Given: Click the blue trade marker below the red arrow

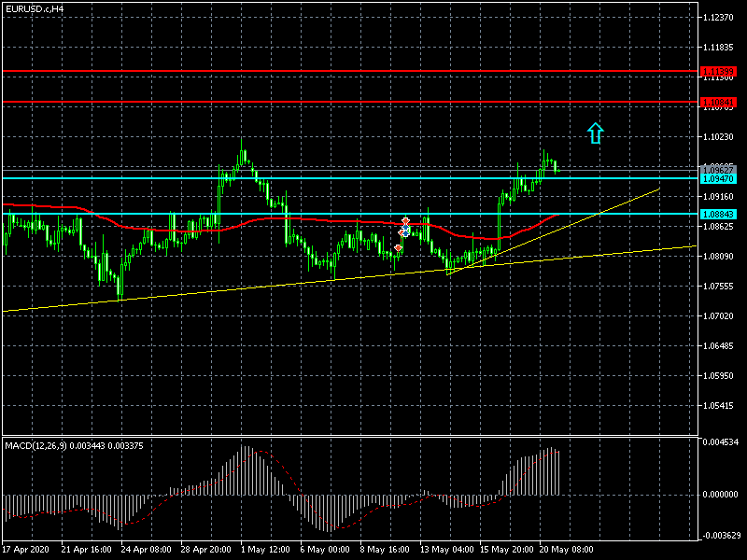Looking at the screenshot, I should point(404,231).
